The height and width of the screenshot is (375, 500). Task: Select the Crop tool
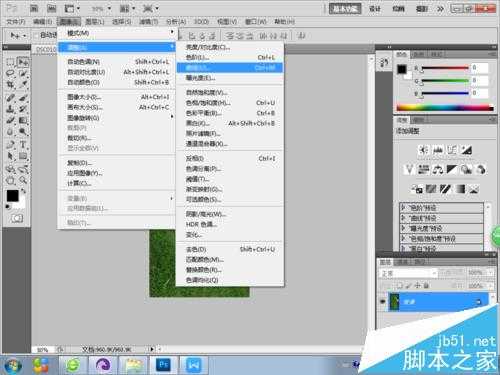(10, 85)
